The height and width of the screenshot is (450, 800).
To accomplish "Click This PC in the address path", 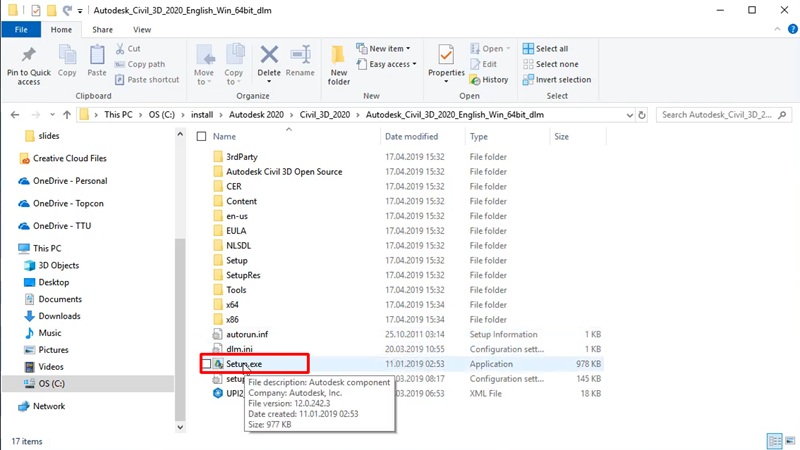I will click(118, 115).
